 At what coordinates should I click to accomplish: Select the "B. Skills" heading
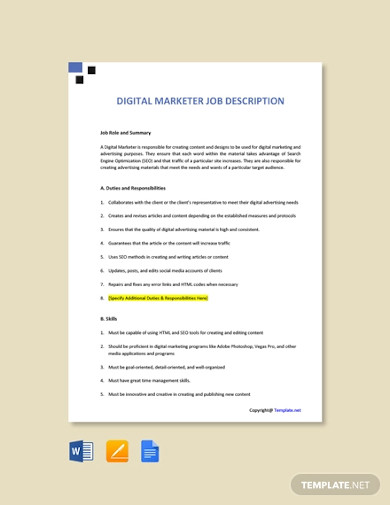click(109, 319)
